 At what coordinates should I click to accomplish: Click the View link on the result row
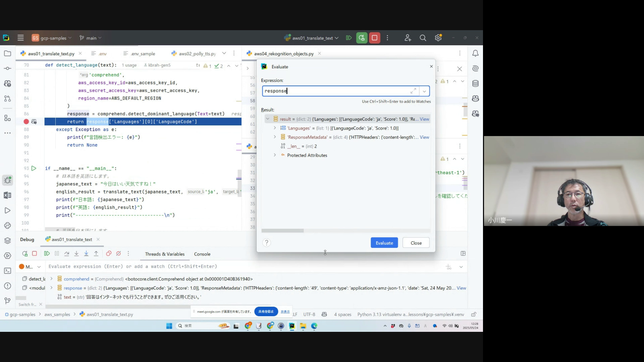424,119
